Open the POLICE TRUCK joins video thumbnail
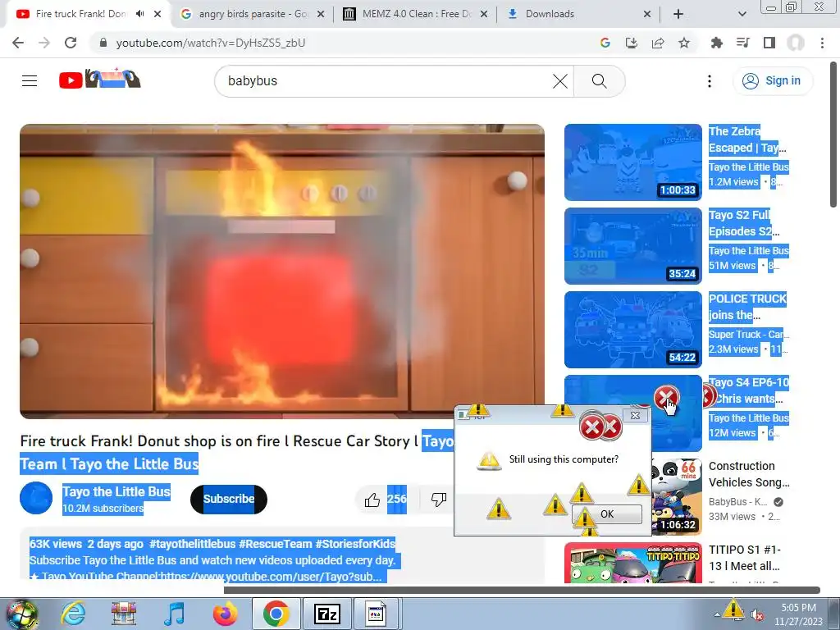Viewport: 840px width, 630px height. coord(633,330)
